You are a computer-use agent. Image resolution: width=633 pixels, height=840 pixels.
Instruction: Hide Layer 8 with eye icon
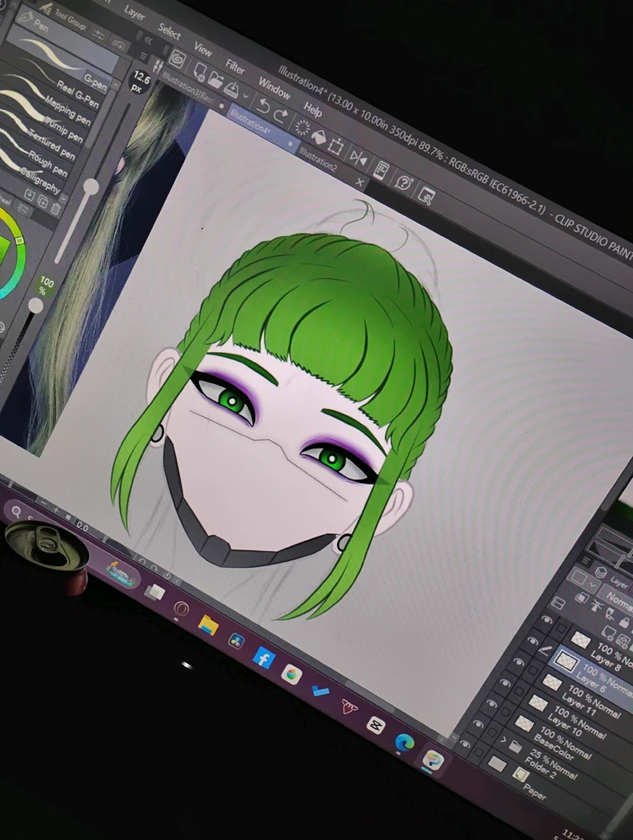click(x=546, y=619)
